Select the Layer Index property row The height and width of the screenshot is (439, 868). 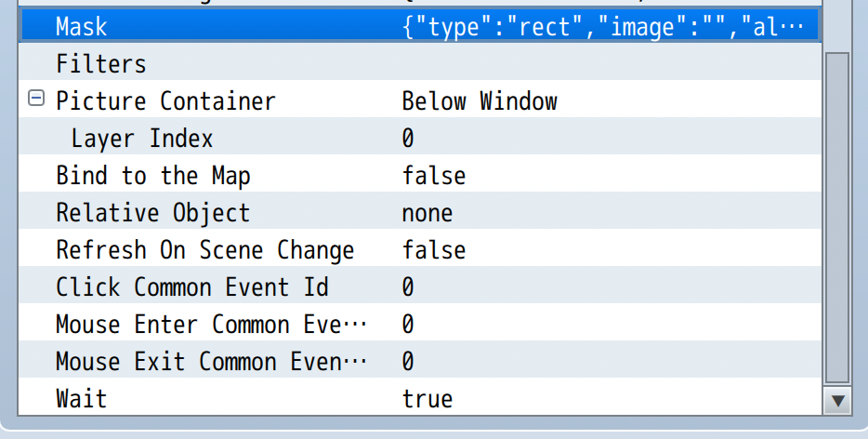[141, 139]
